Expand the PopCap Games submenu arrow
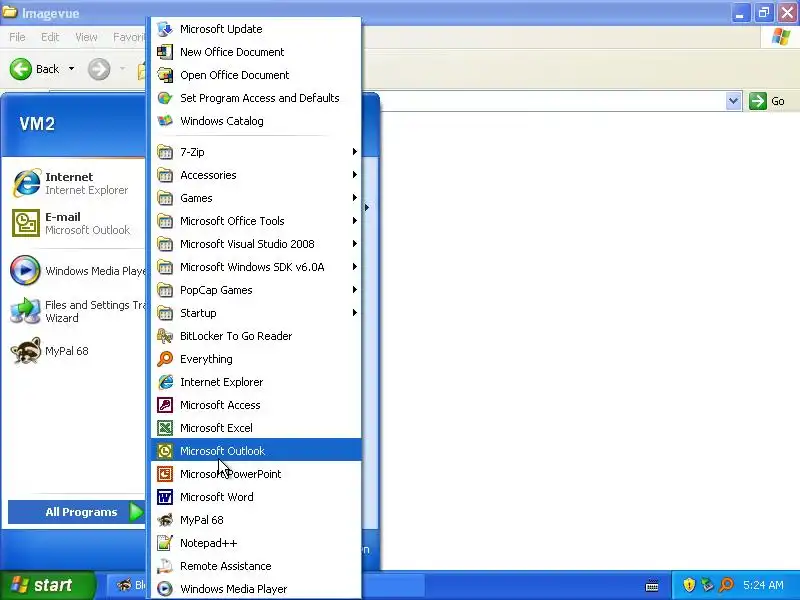Viewport: 800px width, 600px height. point(354,289)
